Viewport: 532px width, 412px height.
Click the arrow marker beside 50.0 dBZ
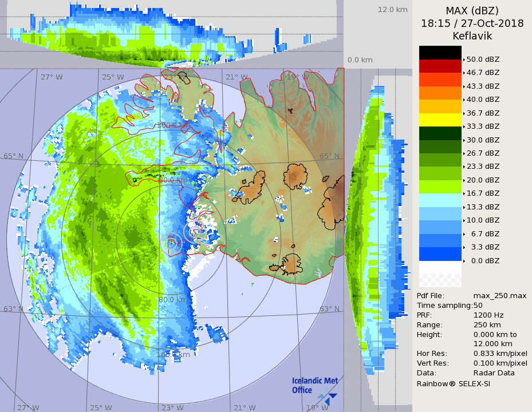pyautogui.click(x=464, y=59)
